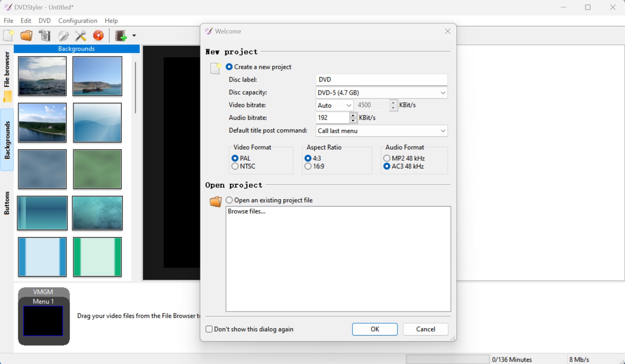The height and width of the screenshot is (364, 625).
Task: Pick the teal textured water background
Action: click(x=97, y=213)
